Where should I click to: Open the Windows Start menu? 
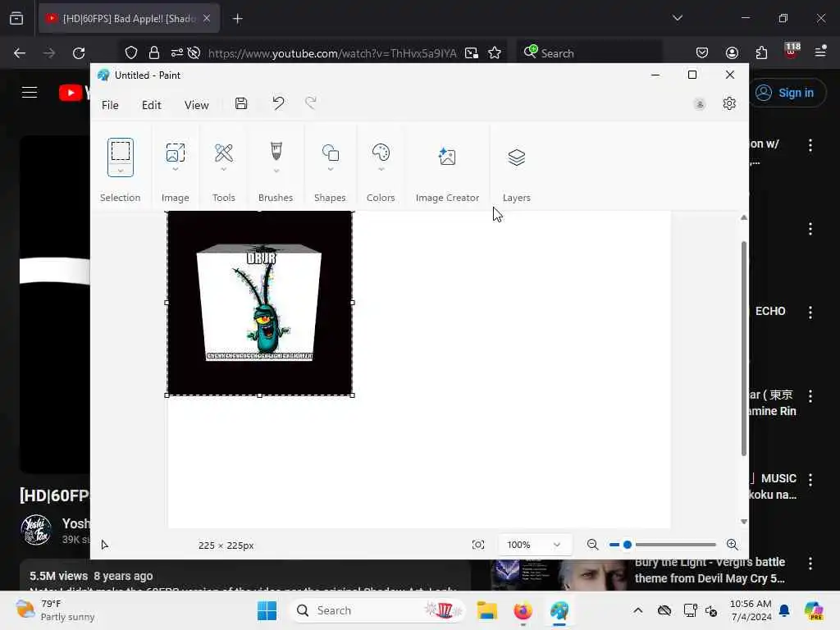(267, 610)
